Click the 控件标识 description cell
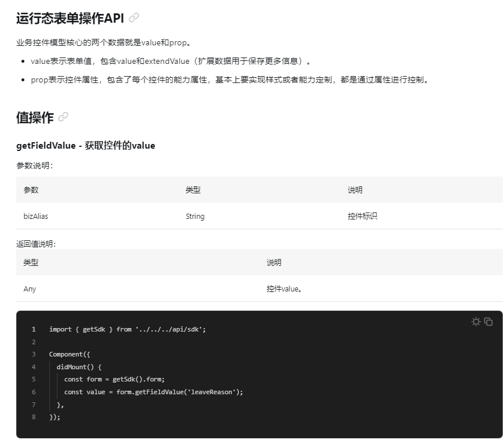The image size is (504, 443). [x=362, y=216]
